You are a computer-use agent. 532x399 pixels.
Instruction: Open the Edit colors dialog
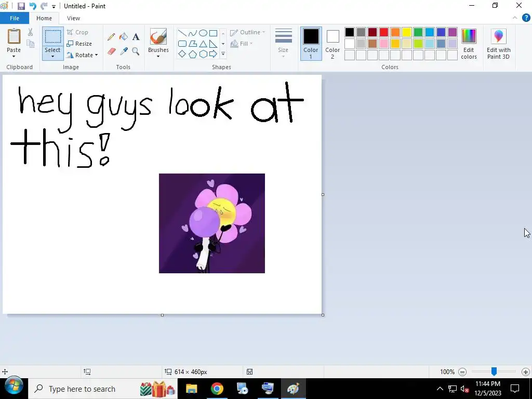(469, 44)
